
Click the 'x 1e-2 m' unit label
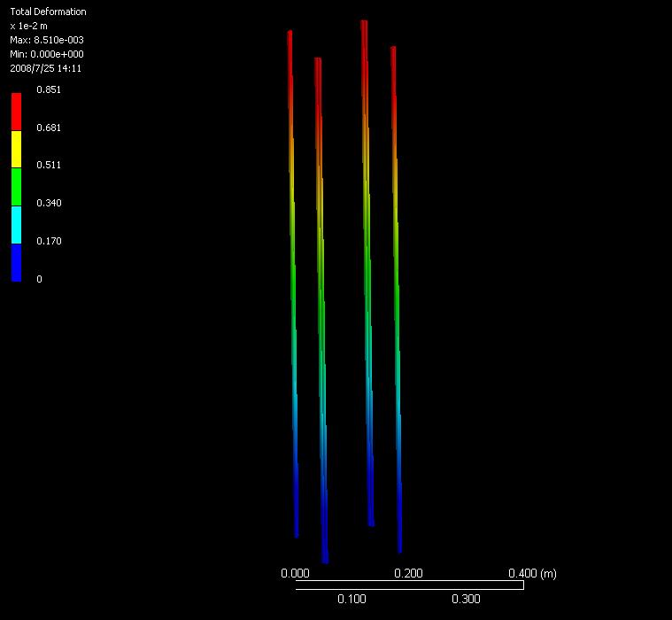[28, 26]
